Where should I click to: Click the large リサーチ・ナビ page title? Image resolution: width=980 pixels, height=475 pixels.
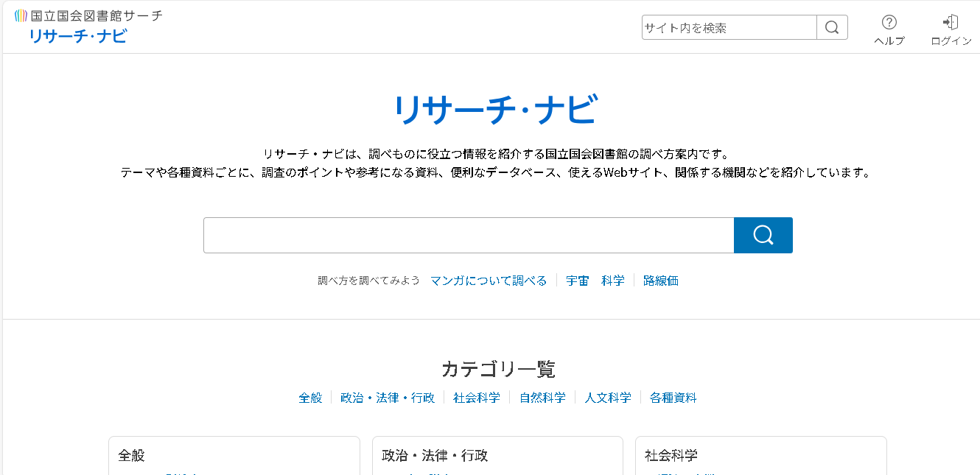(495, 110)
